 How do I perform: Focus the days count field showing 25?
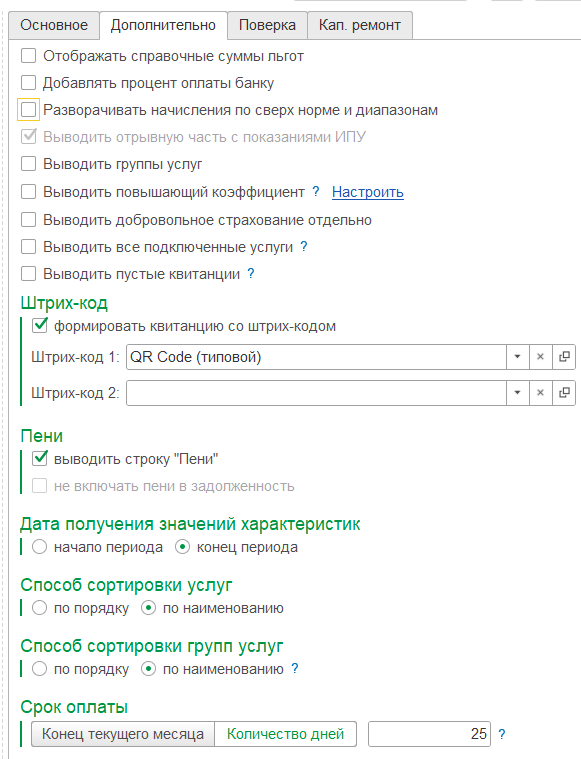click(429, 734)
